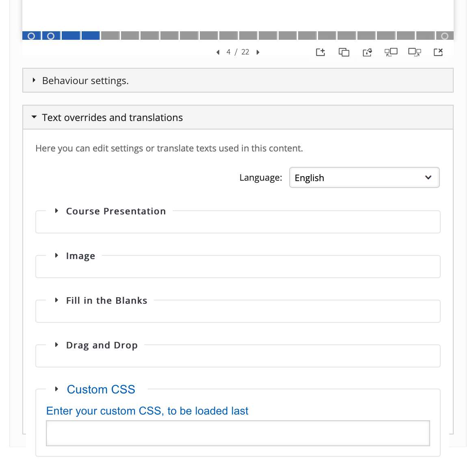Expand the Course Presentation group
Screen dimensions: 476x471
click(116, 211)
